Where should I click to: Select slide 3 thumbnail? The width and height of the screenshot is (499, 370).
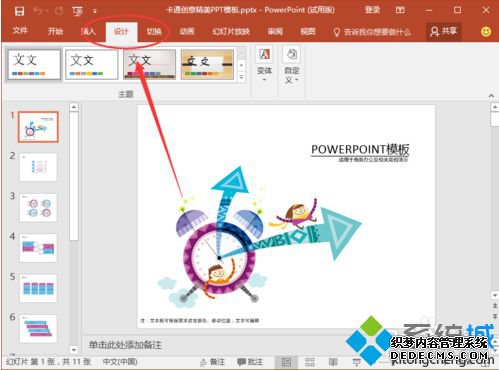38,207
